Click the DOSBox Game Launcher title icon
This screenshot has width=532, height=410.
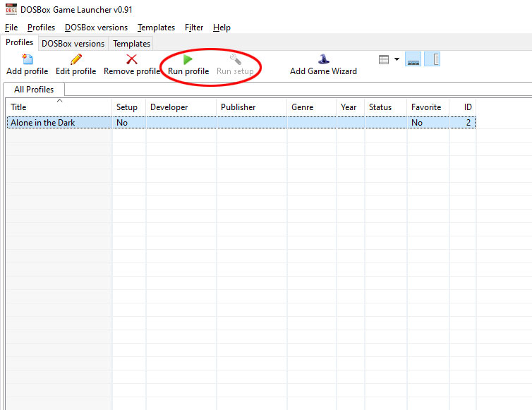11,9
